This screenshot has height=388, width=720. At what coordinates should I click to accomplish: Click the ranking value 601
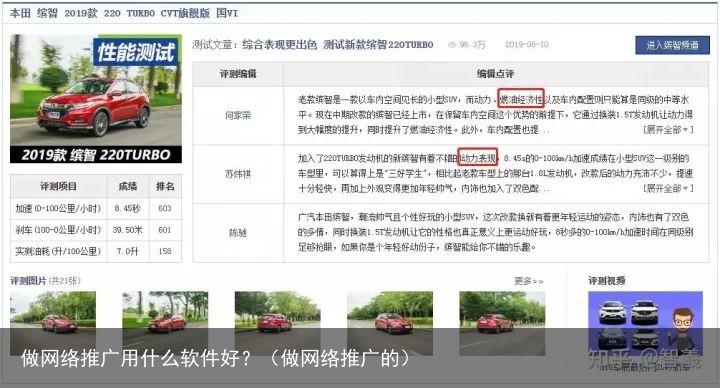click(x=165, y=230)
